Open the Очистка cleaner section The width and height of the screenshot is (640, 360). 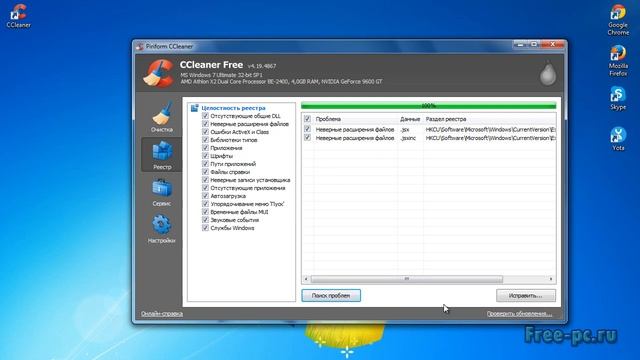[x=162, y=117]
